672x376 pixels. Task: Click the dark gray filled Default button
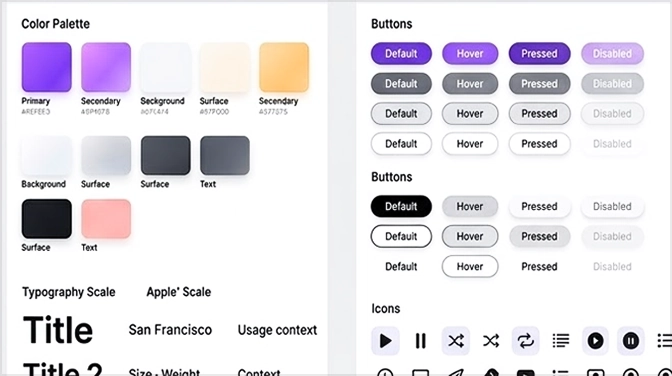(x=401, y=84)
